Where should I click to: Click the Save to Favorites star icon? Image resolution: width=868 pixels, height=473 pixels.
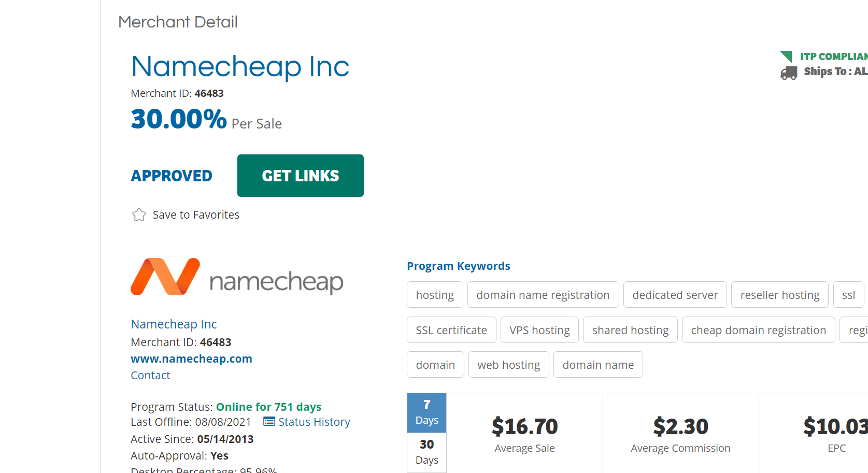coord(139,214)
